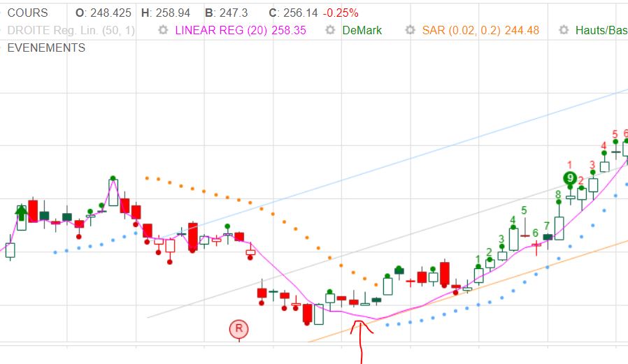Image resolution: width=628 pixels, height=364 pixels.
Task: Click the green DeMark count 8
Action: (x=558, y=195)
